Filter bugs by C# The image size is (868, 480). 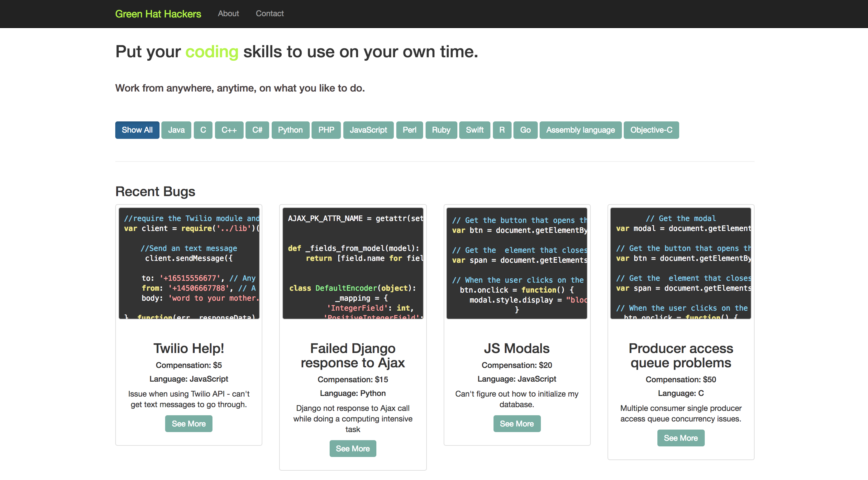pyautogui.click(x=257, y=130)
